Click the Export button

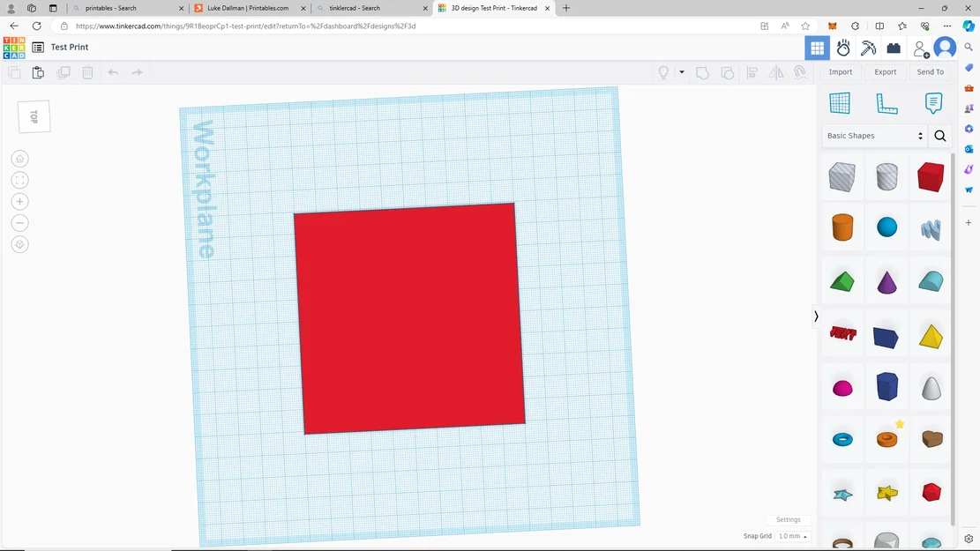coord(885,71)
